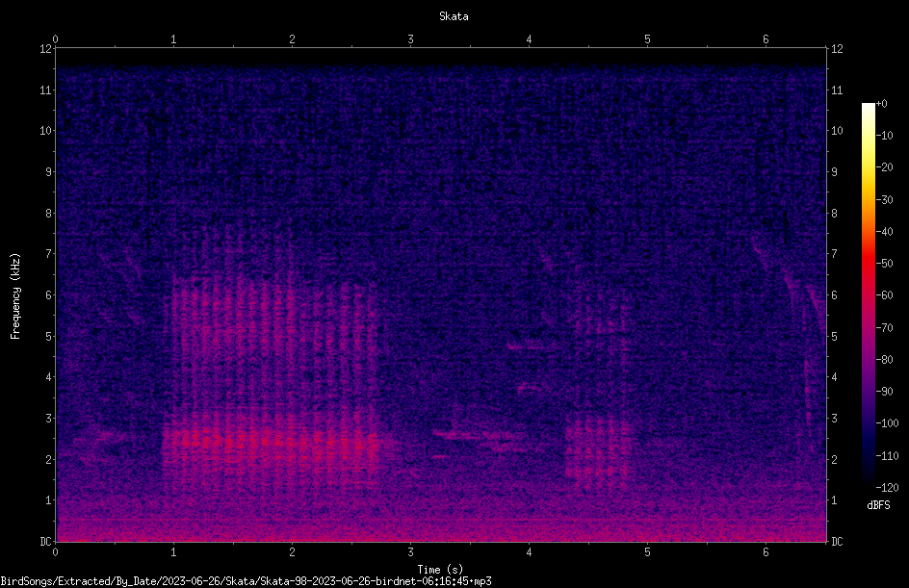Click the "-20" colorbar label
The height and width of the screenshot is (588, 909).
(884, 167)
